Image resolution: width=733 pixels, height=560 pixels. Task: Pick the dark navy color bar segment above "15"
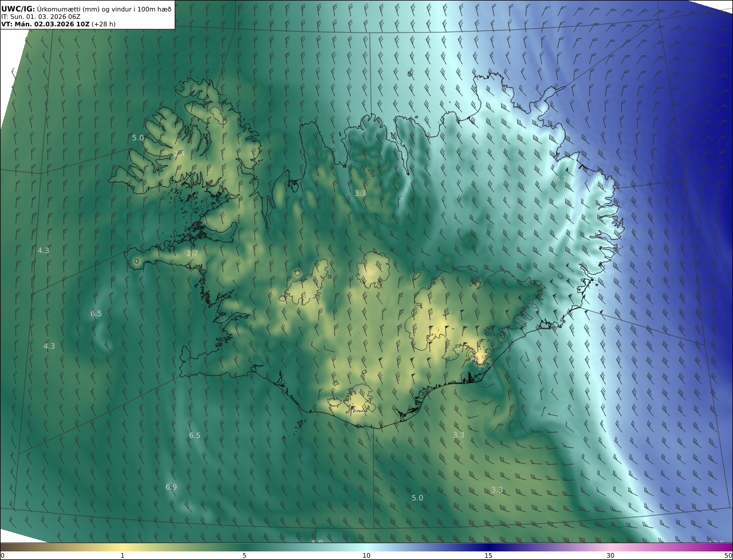pyautogui.click(x=488, y=547)
